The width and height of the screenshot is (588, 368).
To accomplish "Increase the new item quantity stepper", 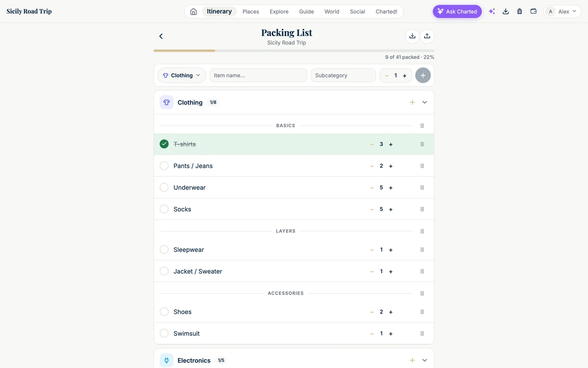I will click(x=405, y=76).
